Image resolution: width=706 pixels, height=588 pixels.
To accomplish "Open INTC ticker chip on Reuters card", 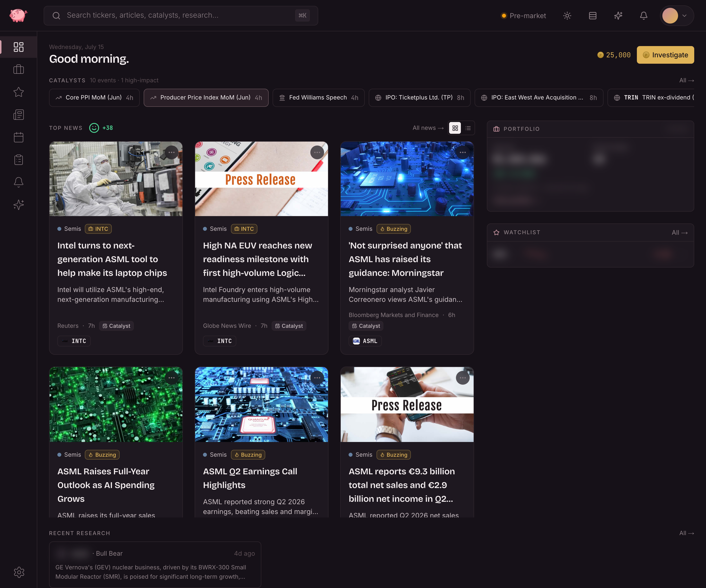I will tap(74, 341).
